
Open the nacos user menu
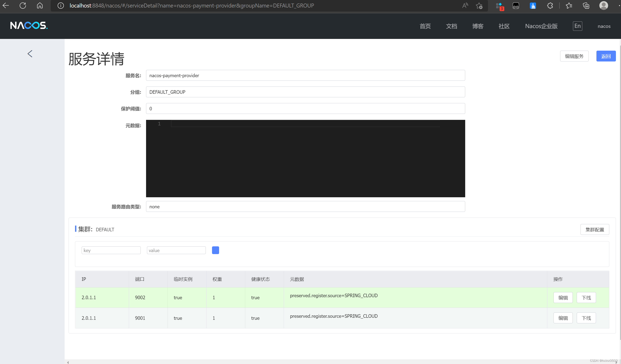click(x=604, y=26)
